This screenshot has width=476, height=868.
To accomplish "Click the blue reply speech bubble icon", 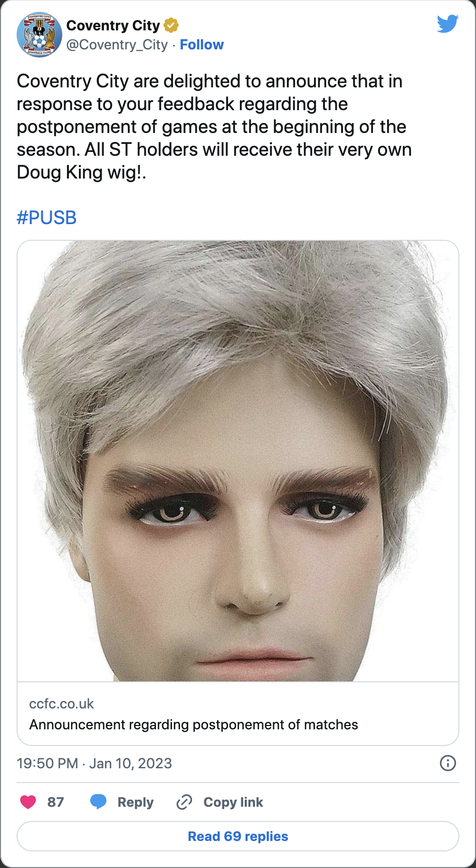I will point(98,802).
